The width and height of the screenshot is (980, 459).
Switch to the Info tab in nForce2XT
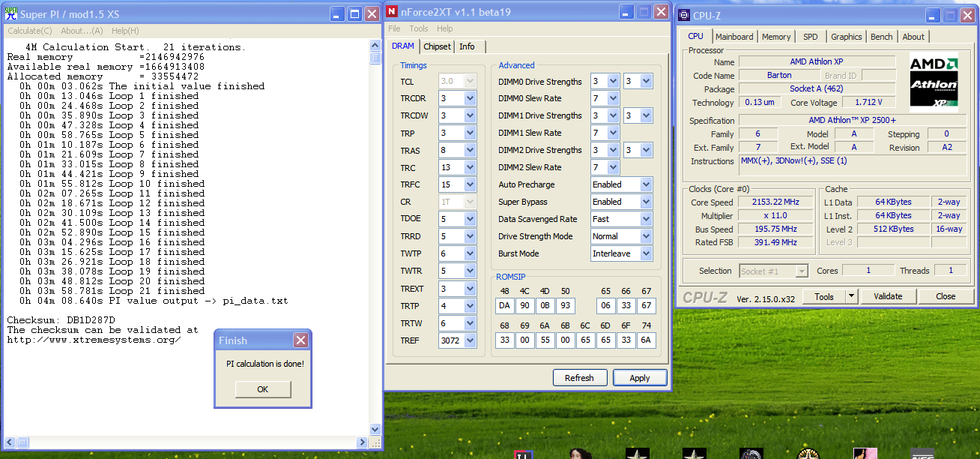pyautogui.click(x=467, y=46)
